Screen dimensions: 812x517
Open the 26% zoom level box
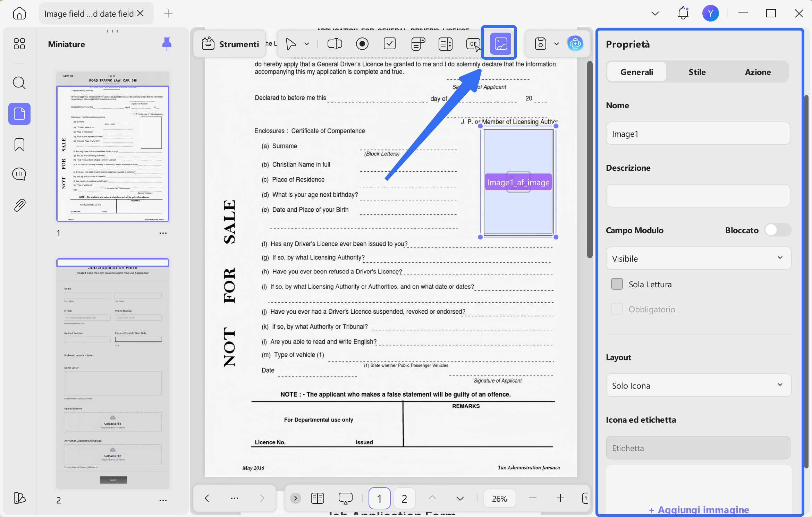(499, 499)
